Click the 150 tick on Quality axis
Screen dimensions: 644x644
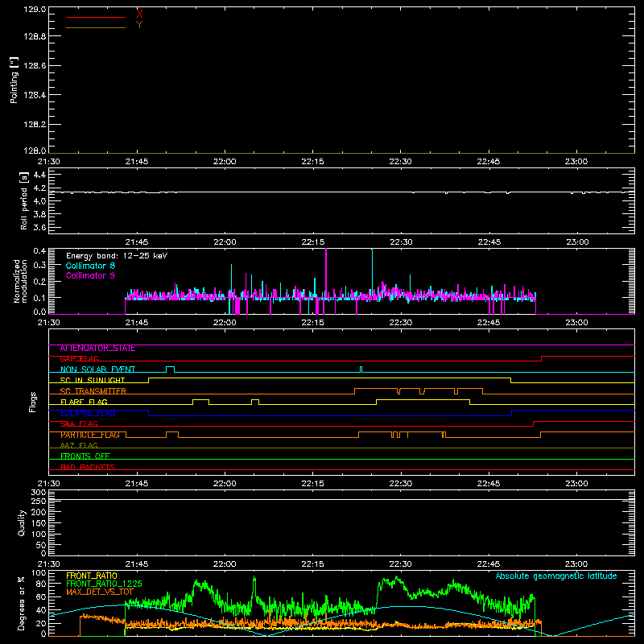39,523
